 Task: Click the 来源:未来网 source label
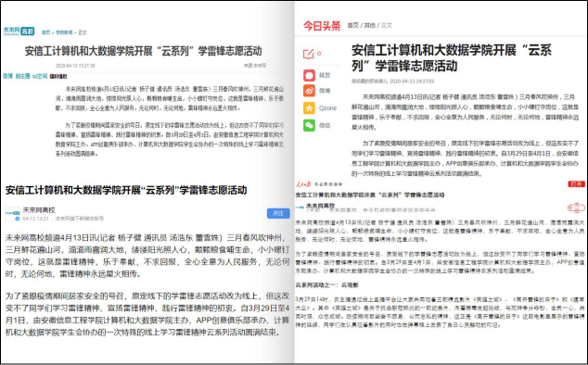(x=255, y=66)
